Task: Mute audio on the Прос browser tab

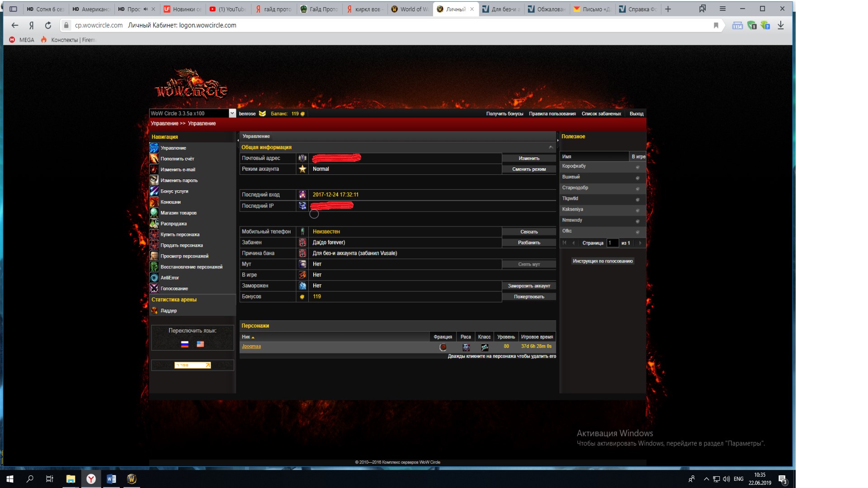Action: pyautogui.click(x=146, y=9)
